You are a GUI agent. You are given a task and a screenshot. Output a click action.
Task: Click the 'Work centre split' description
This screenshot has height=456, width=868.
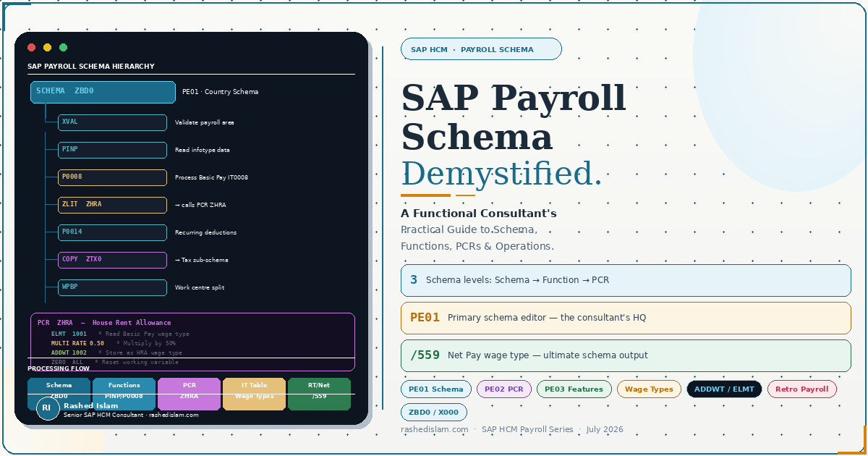click(x=200, y=287)
